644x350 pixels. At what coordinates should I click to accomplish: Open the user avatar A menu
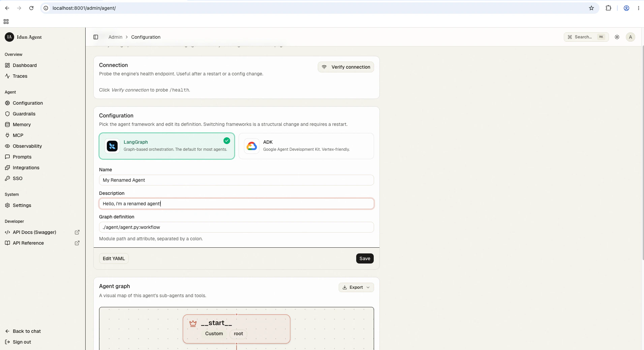(x=631, y=37)
